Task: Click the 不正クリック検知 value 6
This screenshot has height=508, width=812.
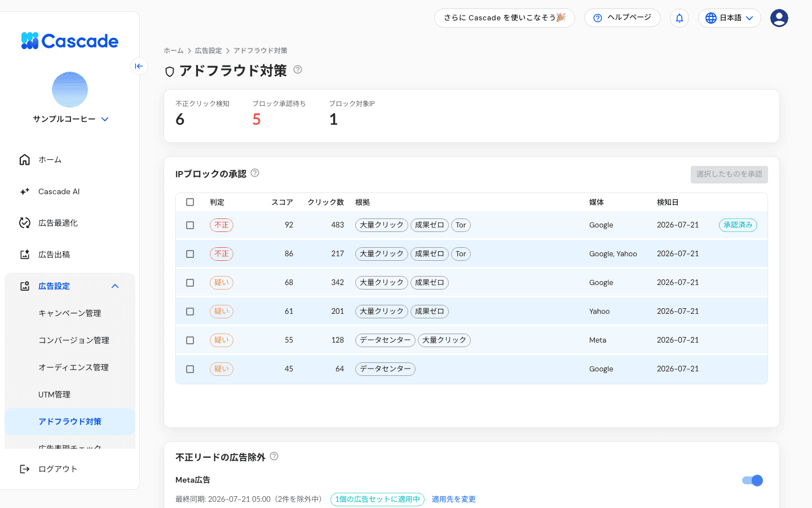Action: 180,119
